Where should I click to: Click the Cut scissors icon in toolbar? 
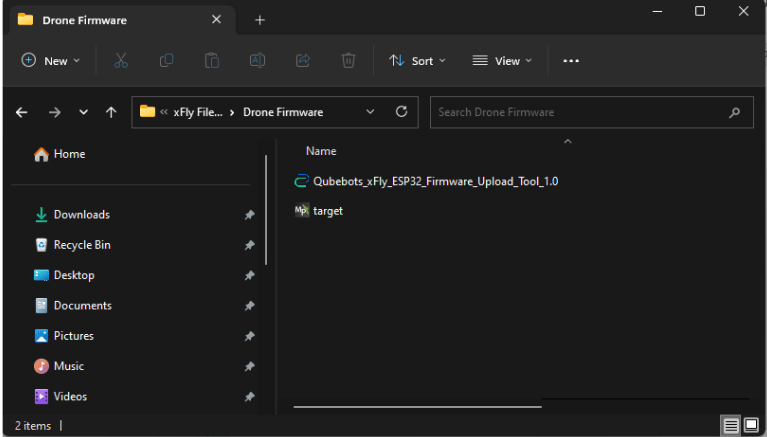121,61
